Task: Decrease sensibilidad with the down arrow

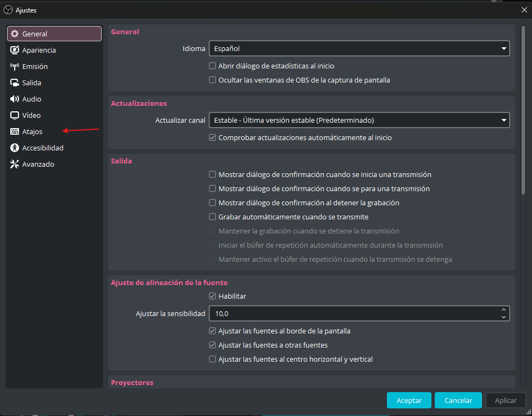Action: click(x=504, y=317)
